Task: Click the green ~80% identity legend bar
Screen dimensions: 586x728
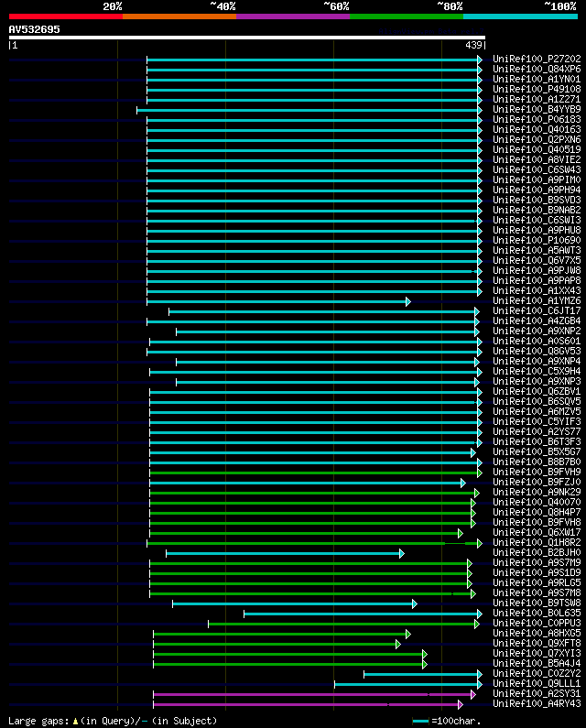Action: (x=407, y=16)
